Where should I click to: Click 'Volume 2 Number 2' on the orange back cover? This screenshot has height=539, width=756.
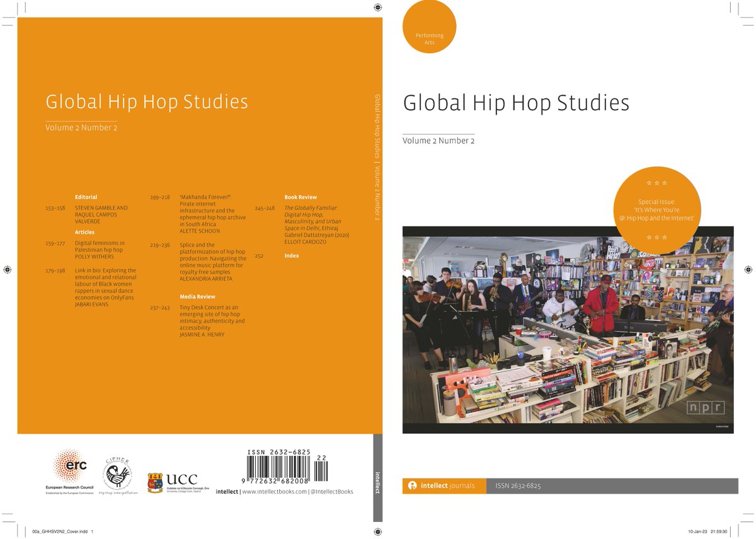point(81,127)
